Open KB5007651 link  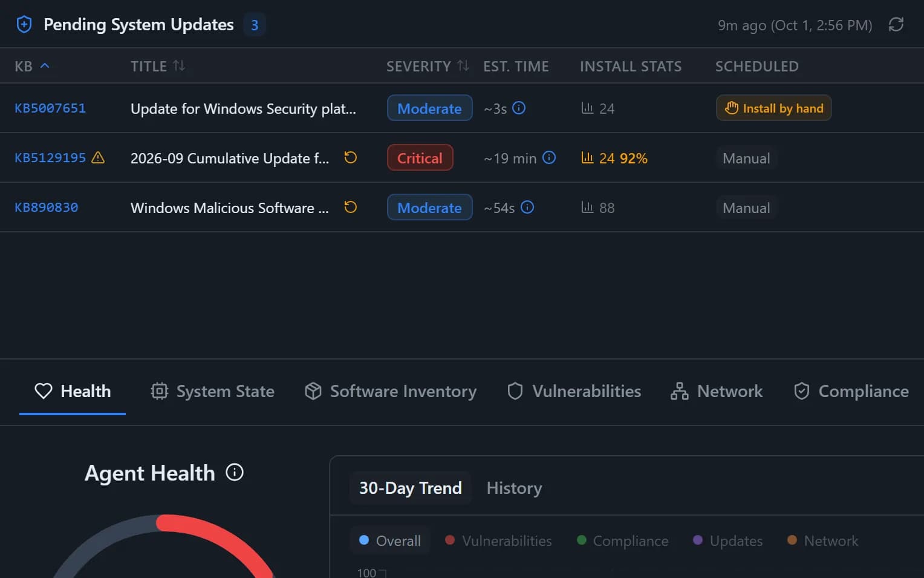(x=50, y=108)
